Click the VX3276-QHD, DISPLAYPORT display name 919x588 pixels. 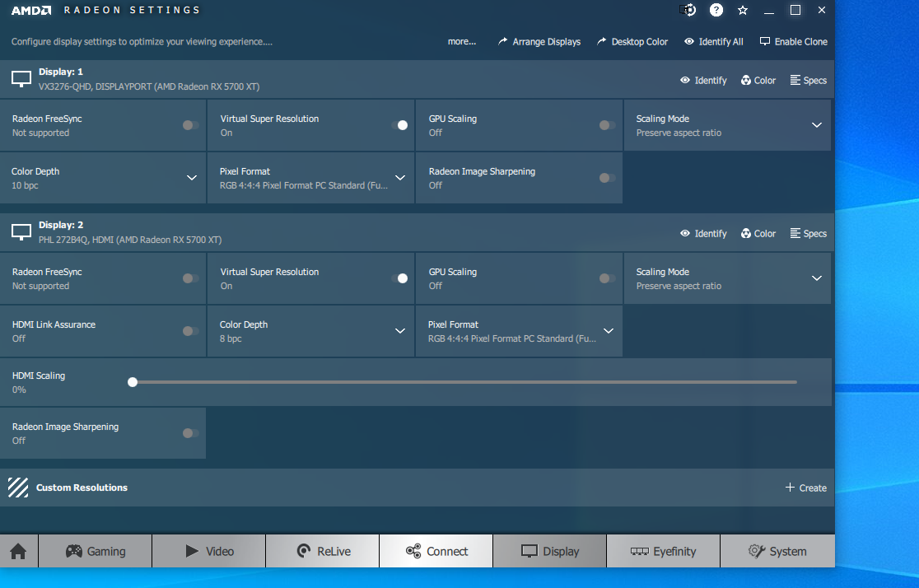click(149, 86)
